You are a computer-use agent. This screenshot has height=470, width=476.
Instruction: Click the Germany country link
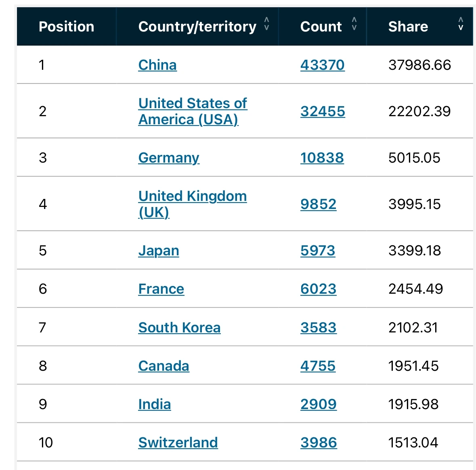click(169, 158)
